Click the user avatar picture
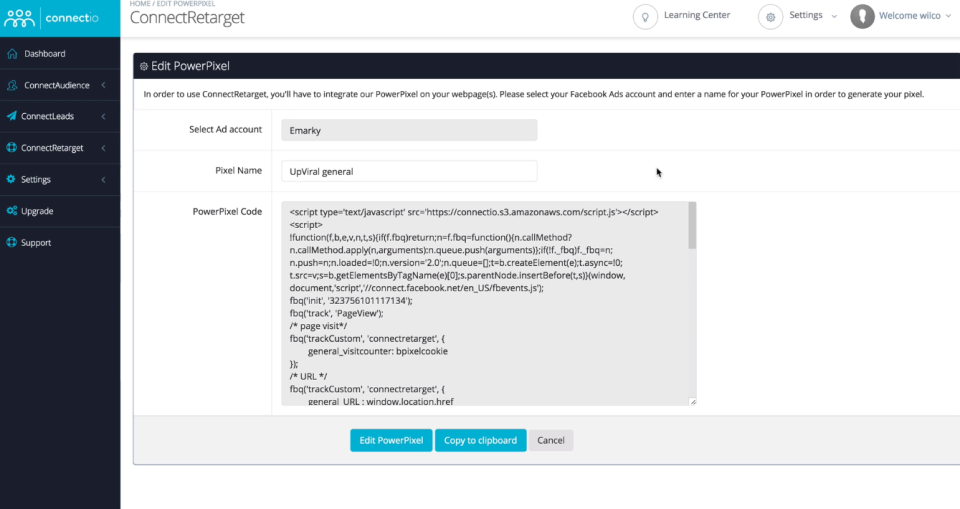 click(862, 16)
